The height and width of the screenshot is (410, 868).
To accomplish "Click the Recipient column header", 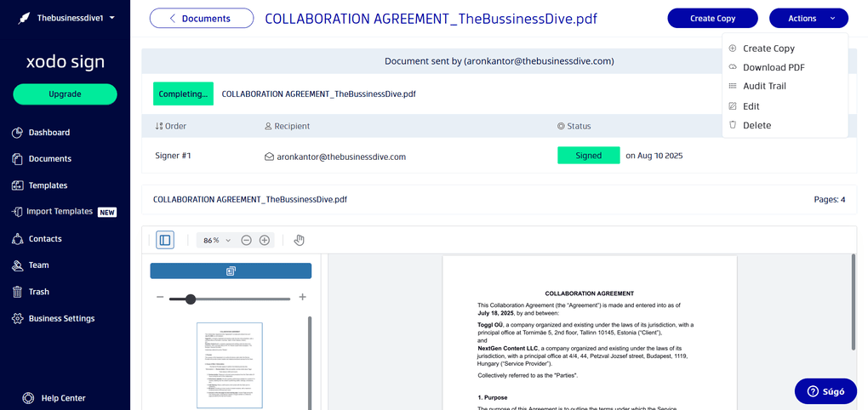I will (x=288, y=126).
